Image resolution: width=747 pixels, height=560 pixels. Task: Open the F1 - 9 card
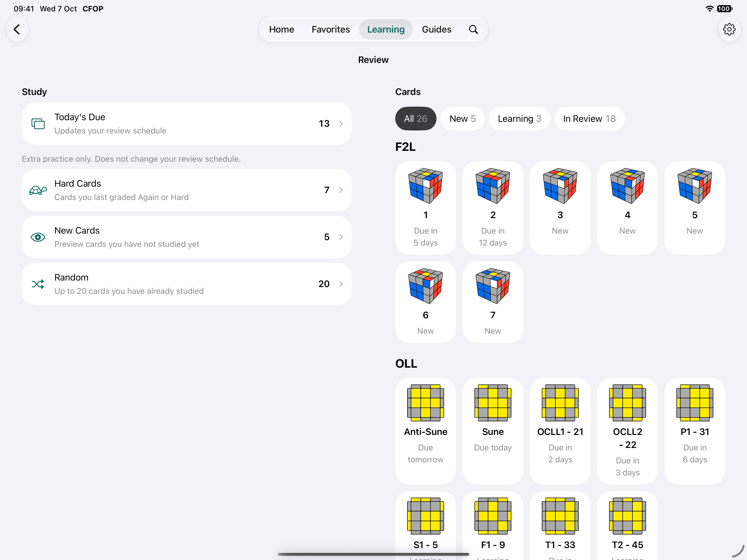pyautogui.click(x=492, y=525)
